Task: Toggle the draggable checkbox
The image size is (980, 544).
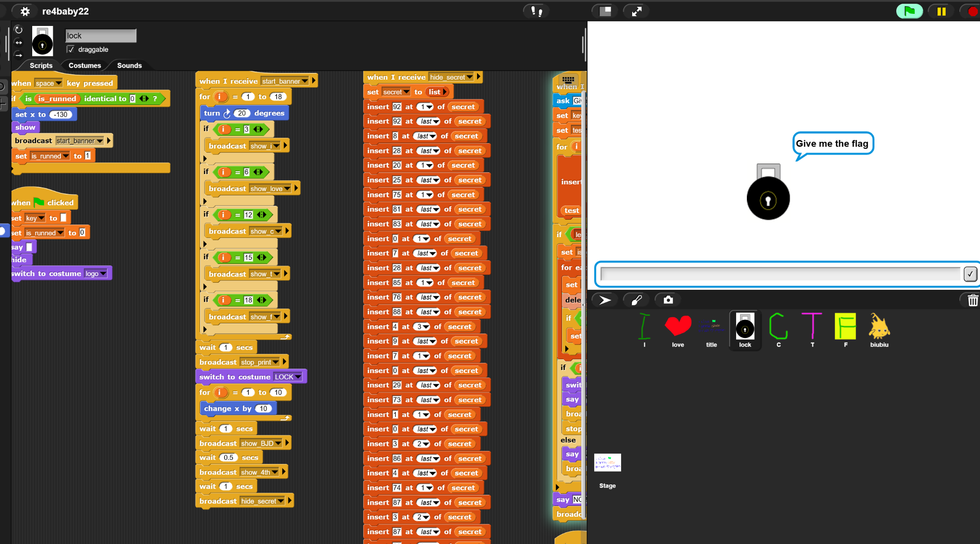Action: 71,49
